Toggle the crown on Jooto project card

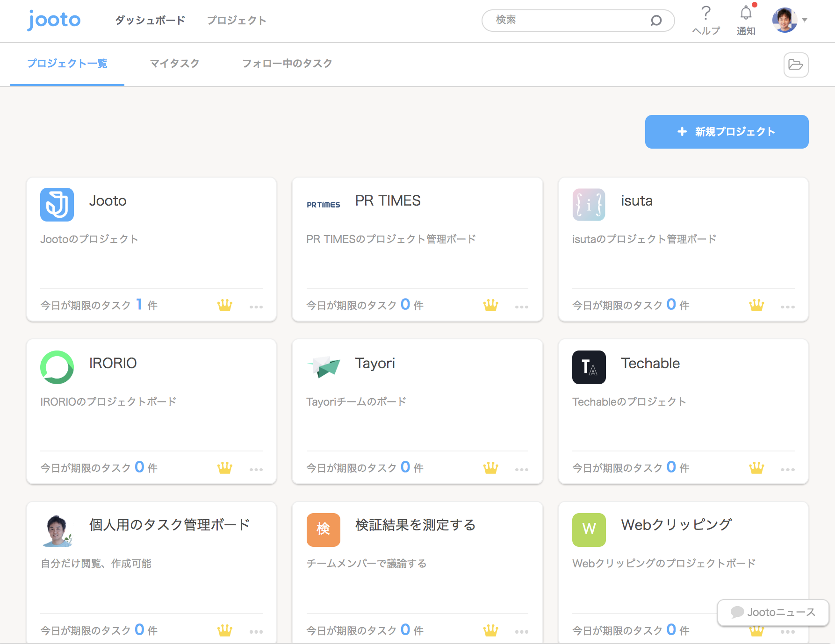225,305
